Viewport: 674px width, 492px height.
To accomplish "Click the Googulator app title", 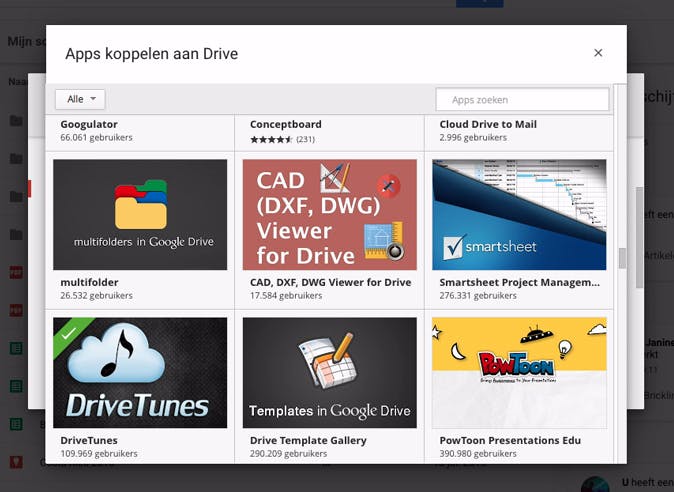I will click(89, 124).
